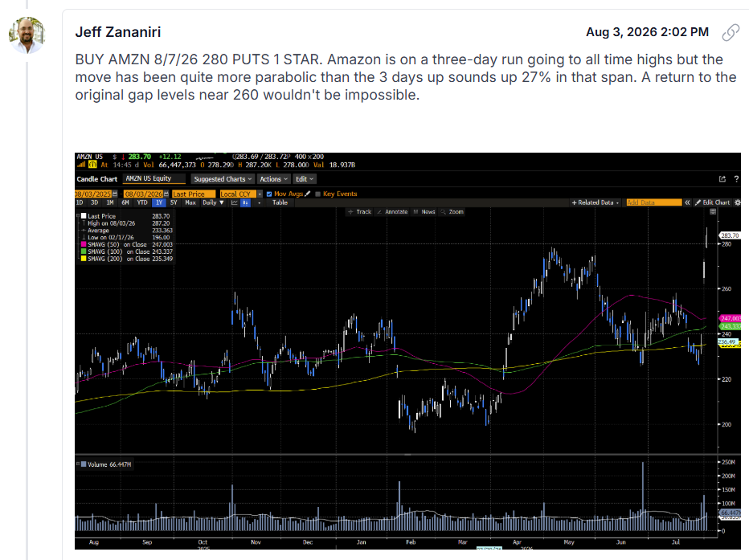Select the candle chart type icon
Image resolution: width=749 pixels, height=560 pixels.
point(245,202)
